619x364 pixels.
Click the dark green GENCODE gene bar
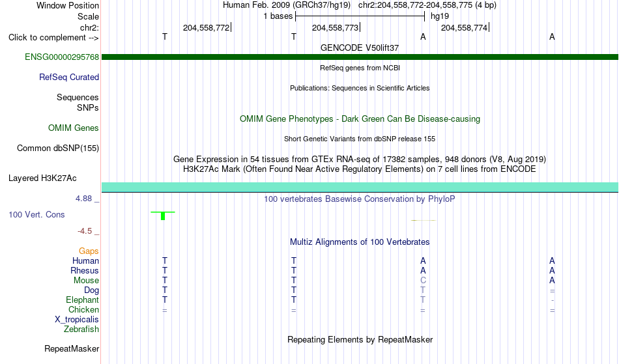(x=360, y=57)
